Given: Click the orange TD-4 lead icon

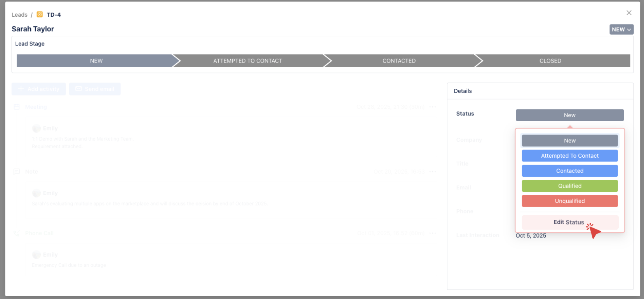Looking at the screenshot, I should point(40,14).
